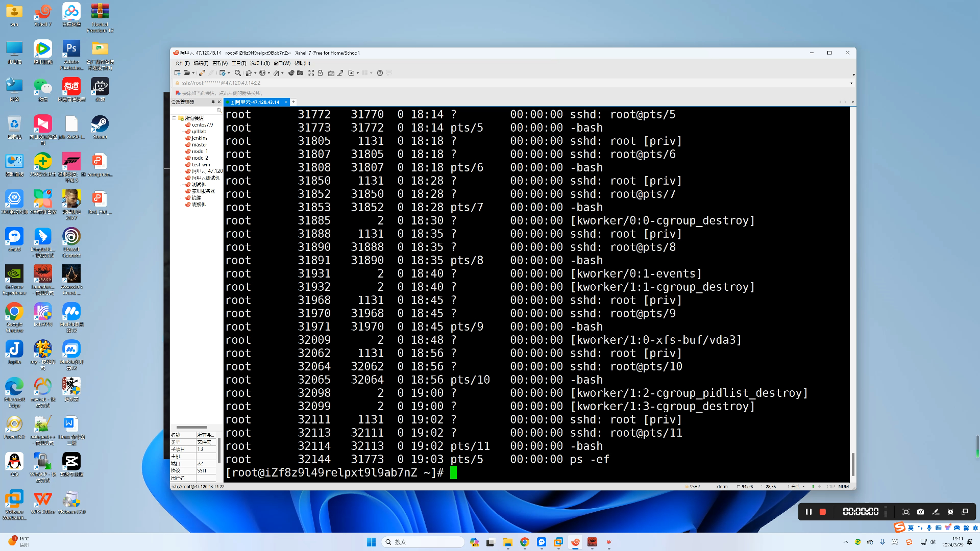Open the Windows Start menu

371,542
